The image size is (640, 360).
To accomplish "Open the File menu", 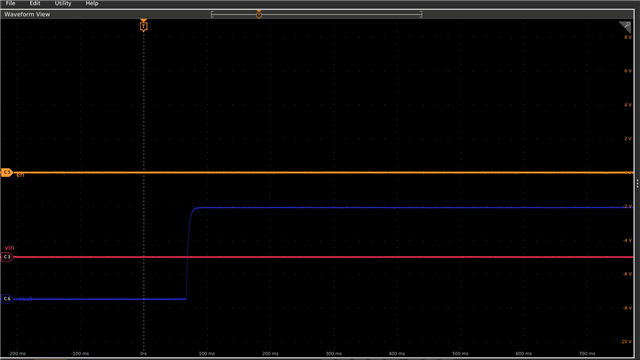I will [x=11, y=3].
